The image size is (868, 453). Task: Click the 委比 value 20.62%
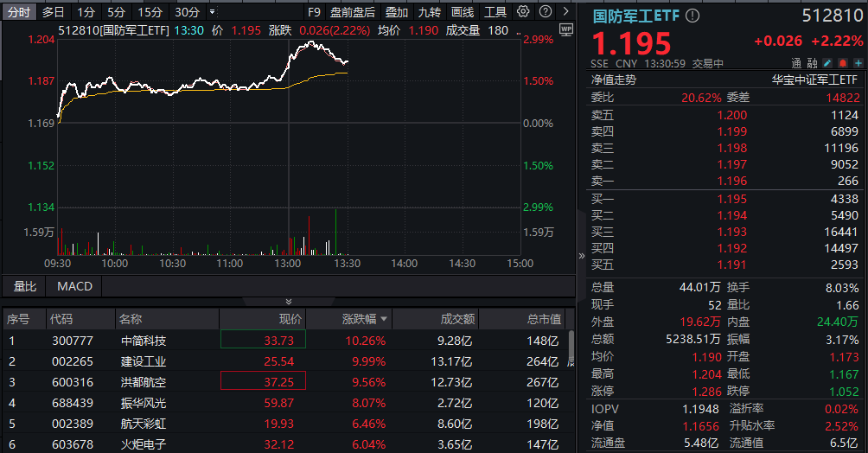[701, 98]
